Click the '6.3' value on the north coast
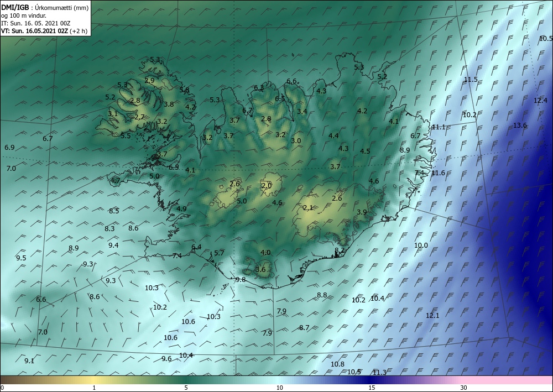553x392 pixels. (x=259, y=88)
